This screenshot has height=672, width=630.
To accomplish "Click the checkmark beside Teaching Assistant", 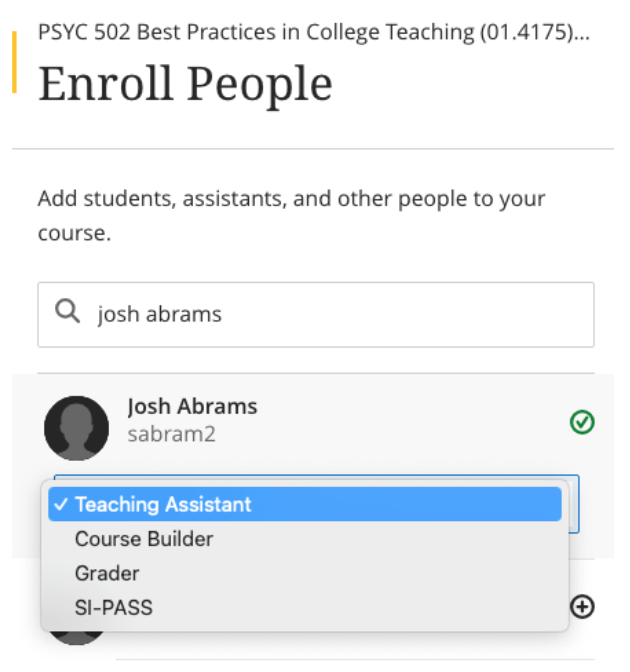I will [61, 504].
